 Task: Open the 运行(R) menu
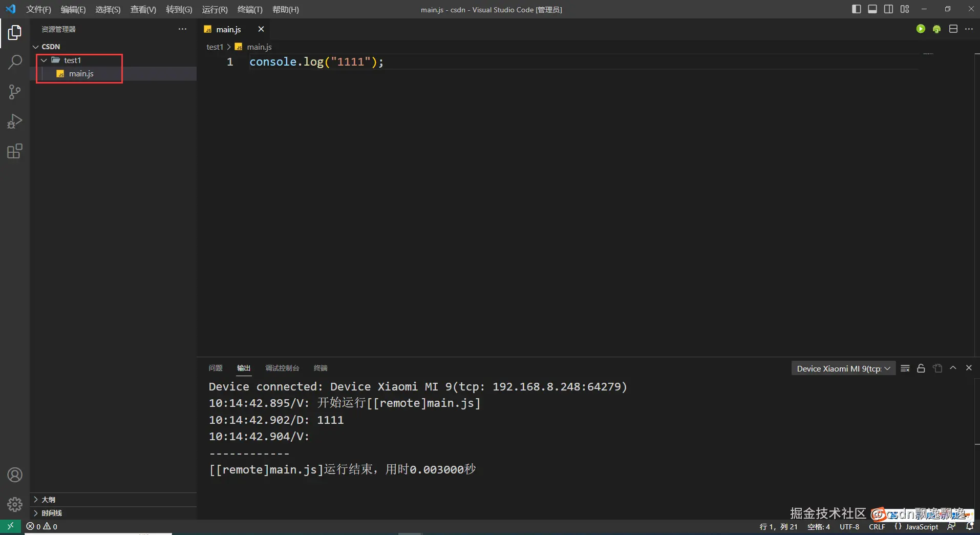(x=215, y=10)
